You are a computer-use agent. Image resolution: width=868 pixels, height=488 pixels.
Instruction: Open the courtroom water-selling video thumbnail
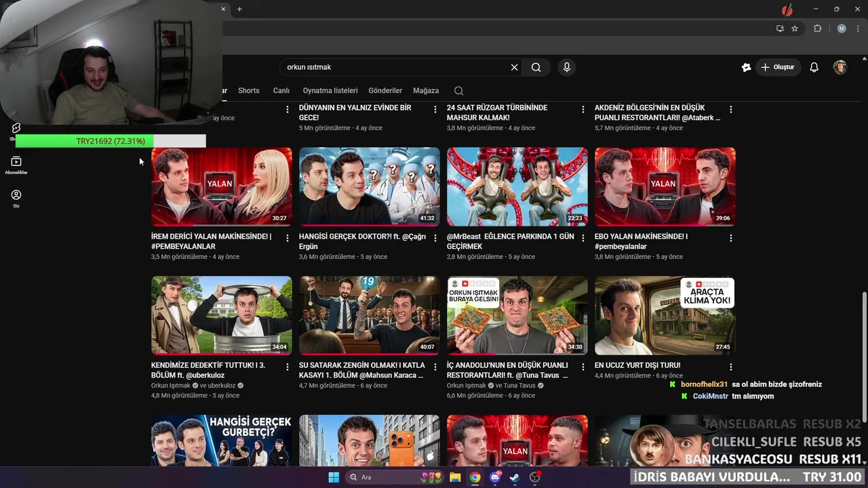(x=370, y=315)
